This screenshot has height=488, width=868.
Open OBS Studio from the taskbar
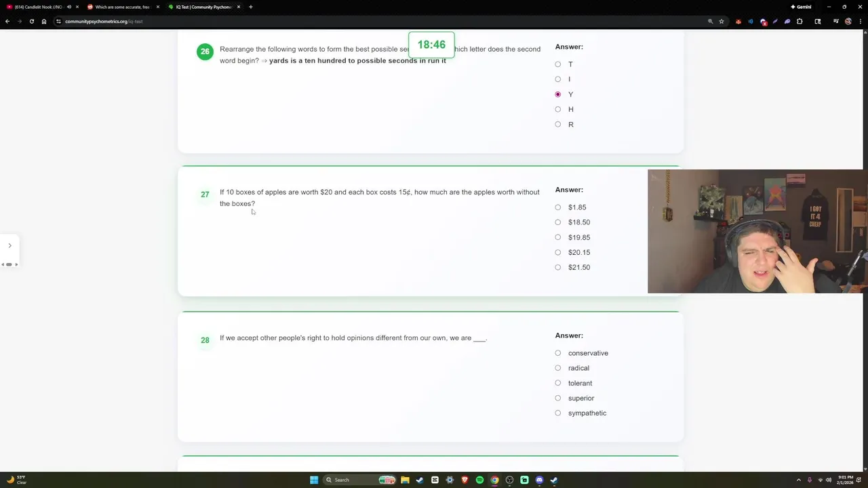click(509, 480)
